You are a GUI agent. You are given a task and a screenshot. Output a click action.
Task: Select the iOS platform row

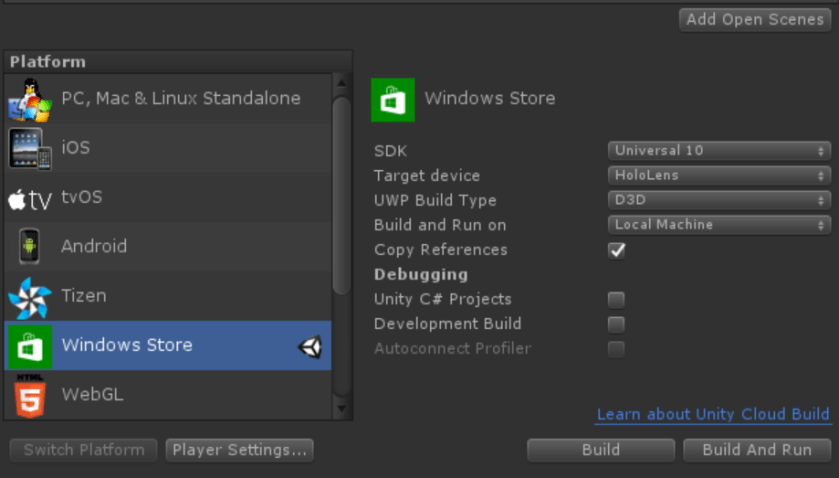[x=168, y=148]
